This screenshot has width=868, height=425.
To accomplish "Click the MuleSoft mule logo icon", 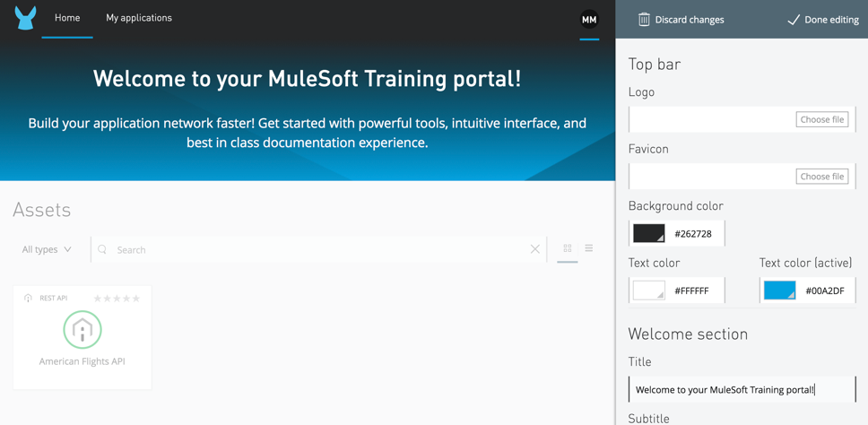I will (x=25, y=18).
